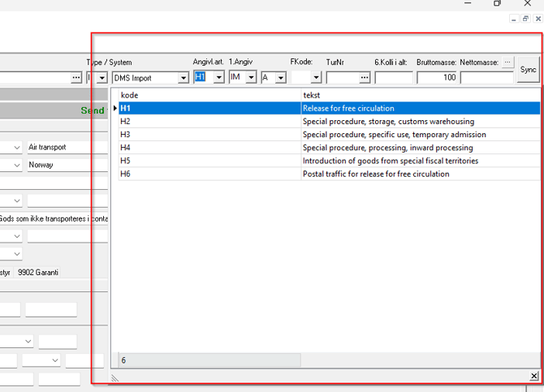Restore the inner document window
Image resolution: width=544 pixels, height=392 pixels.
pyautogui.click(x=525, y=19)
